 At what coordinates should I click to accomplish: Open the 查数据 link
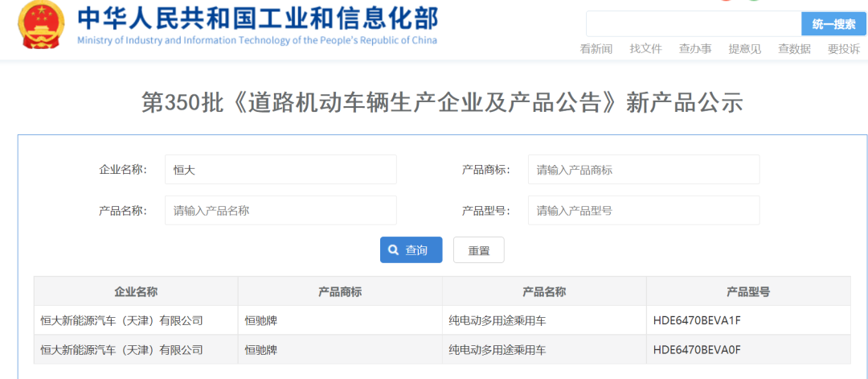(x=794, y=49)
